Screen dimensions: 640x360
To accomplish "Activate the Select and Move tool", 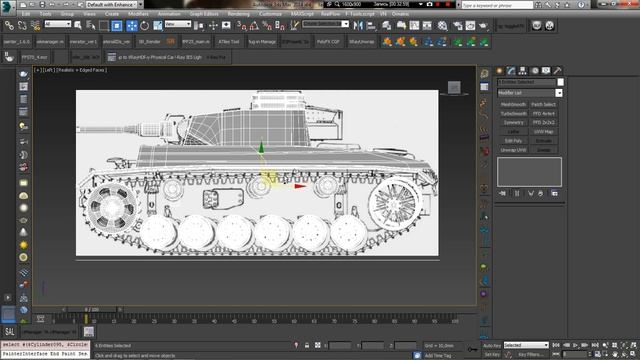I will pos(132,26).
